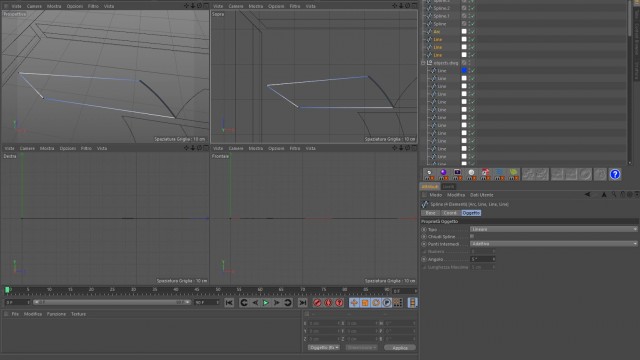Click the Angolo value field showing 5°
640x360 pixels.
[x=482, y=259]
